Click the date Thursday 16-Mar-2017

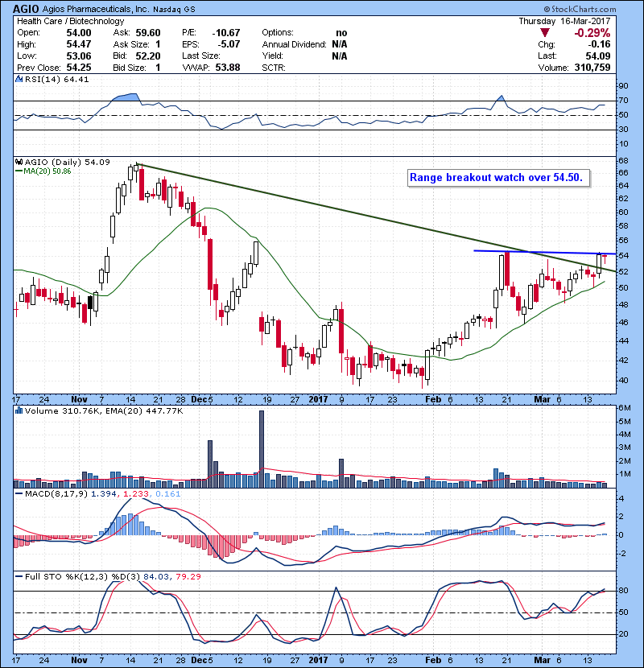564,21
